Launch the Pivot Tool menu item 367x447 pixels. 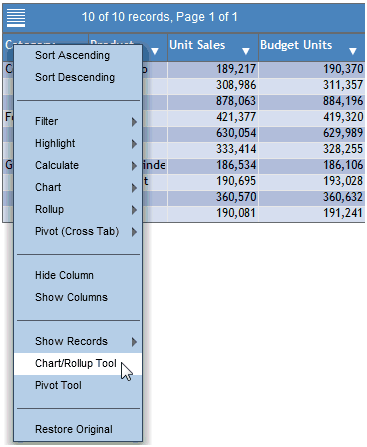pos(78,385)
